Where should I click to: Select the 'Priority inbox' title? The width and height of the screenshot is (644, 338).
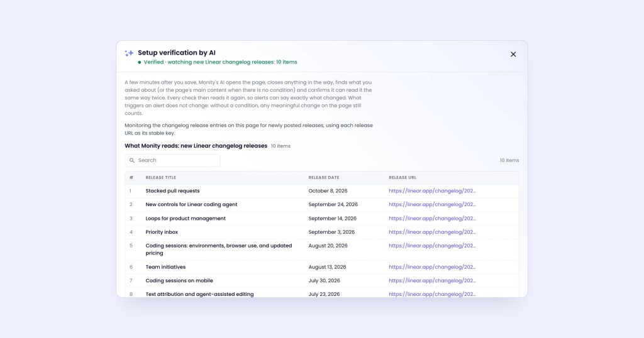pyautogui.click(x=162, y=232)
